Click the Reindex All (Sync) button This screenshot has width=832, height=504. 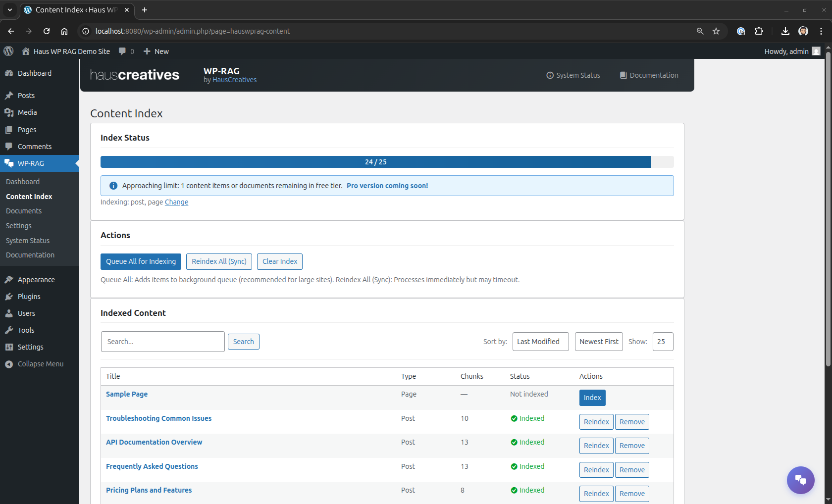(219, 261)
